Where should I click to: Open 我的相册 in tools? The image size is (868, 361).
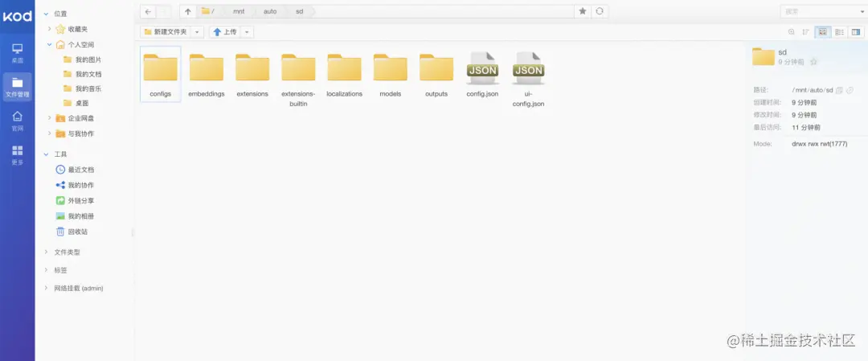click(75, 216)
